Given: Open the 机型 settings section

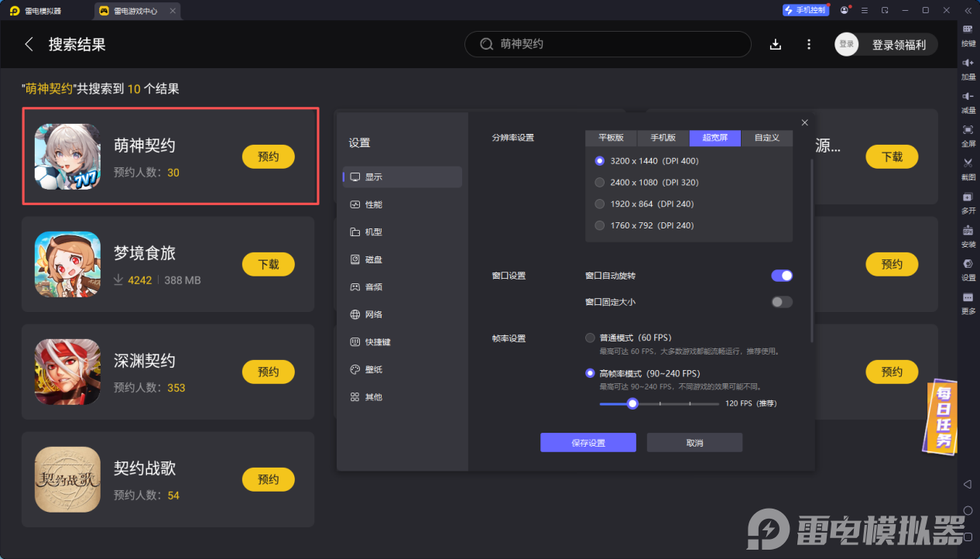Looking at the screenshot, I should pos(403,232).
